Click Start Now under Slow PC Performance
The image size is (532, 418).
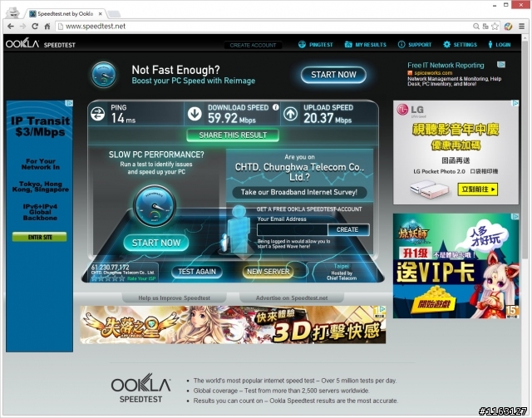[156, 243]
